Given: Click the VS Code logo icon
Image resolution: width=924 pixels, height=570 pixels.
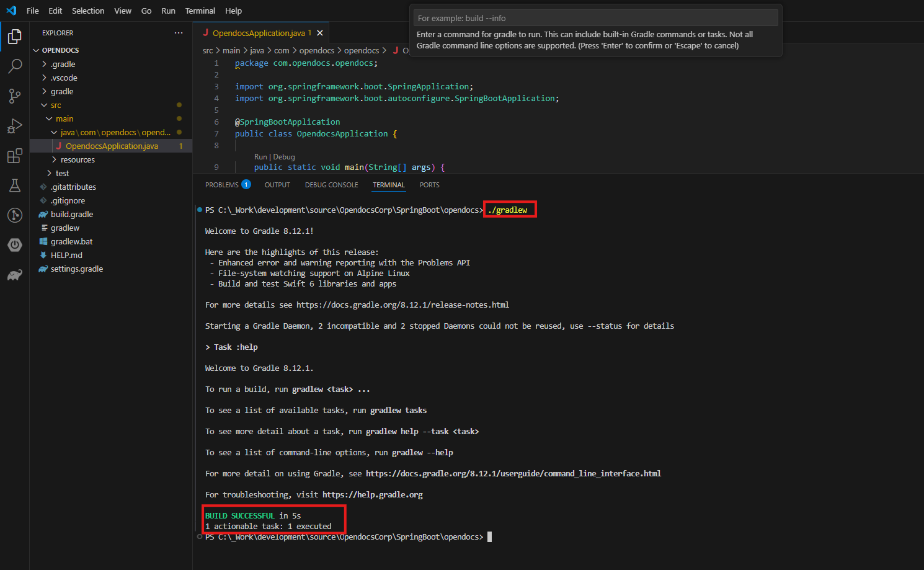Looking at the screenshot, I should pyautogui.click(x=11, y=11).
